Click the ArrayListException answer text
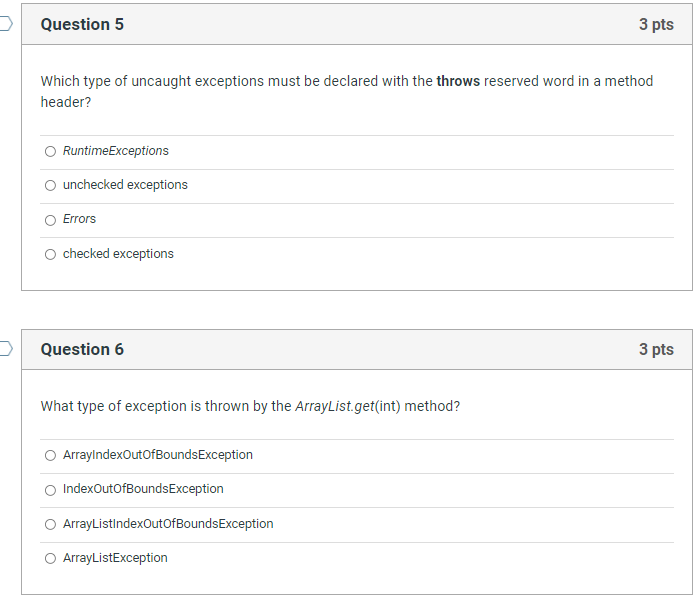 (115, 558)
